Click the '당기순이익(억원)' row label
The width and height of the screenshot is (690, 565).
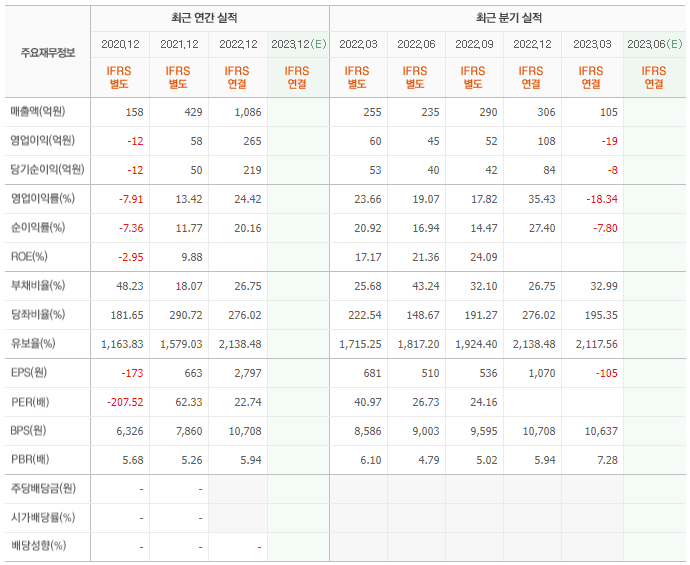48,170
